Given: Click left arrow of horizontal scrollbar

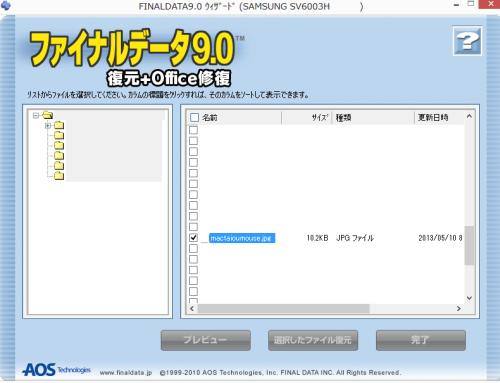Looking at the screenshot, I should point(192,309).
